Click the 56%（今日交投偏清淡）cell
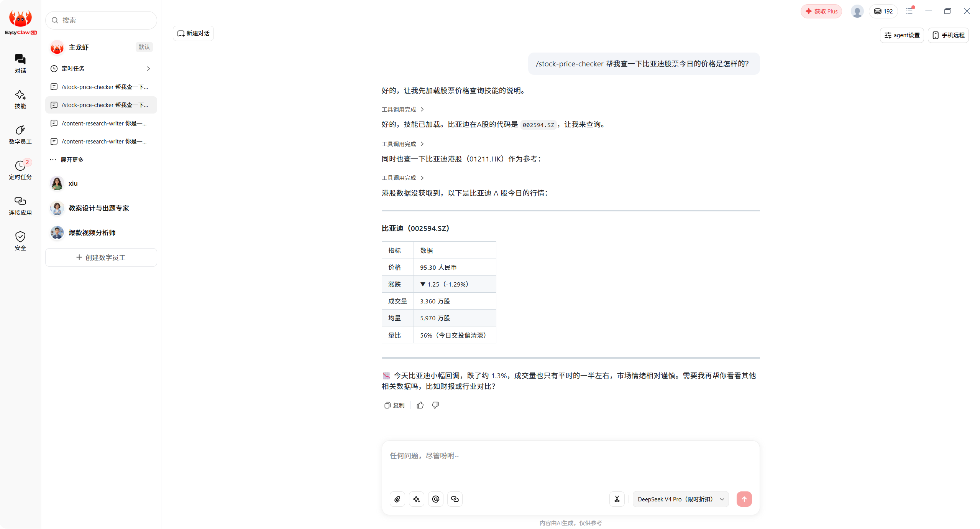 pyautogui.click(x=455, y=335)
